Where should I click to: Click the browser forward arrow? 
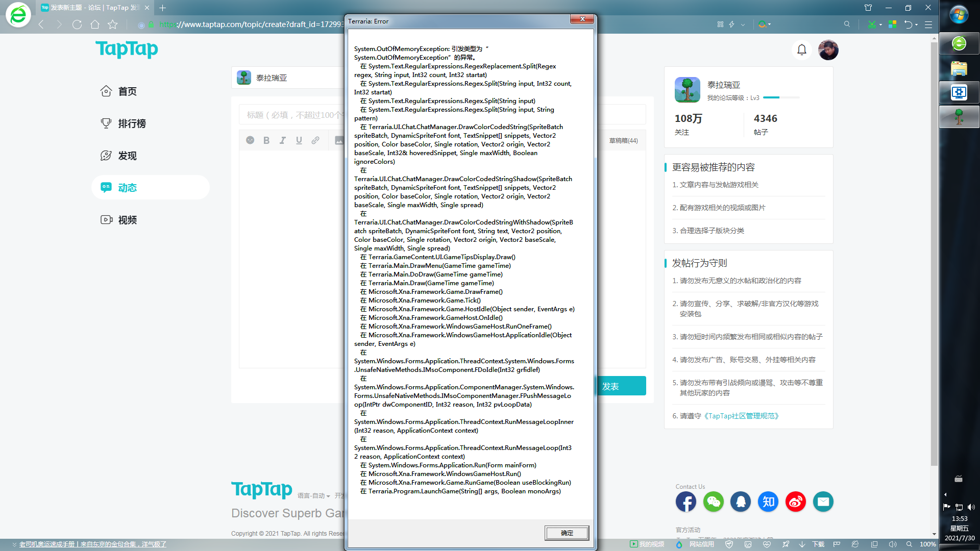tap(59, 24)
